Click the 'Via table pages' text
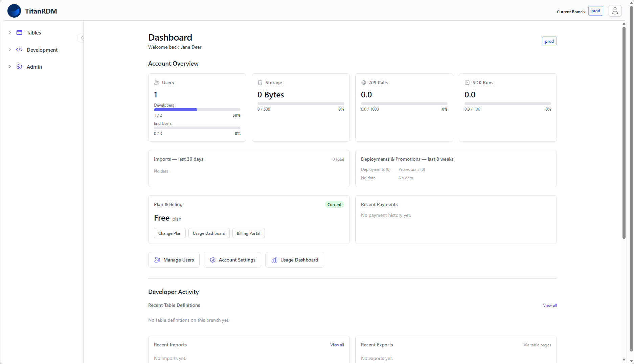 (537, 345)
